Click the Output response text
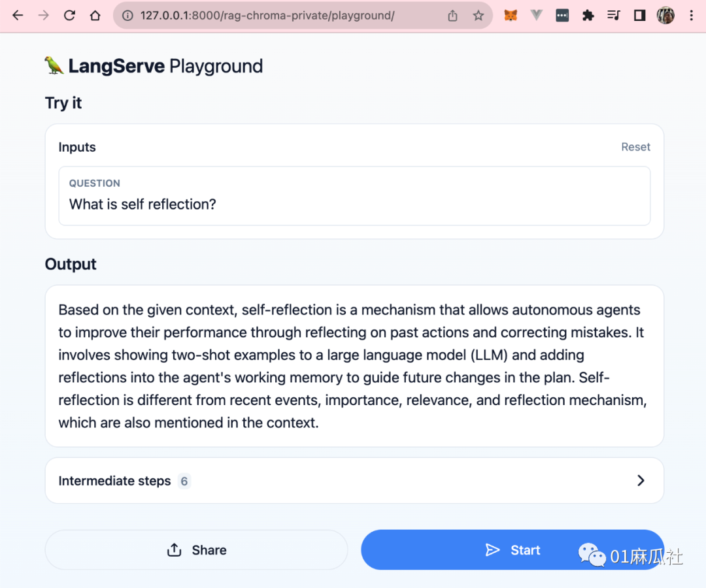Image resolution: width=706 pixels, height=588 pixels. click(353, 366)
